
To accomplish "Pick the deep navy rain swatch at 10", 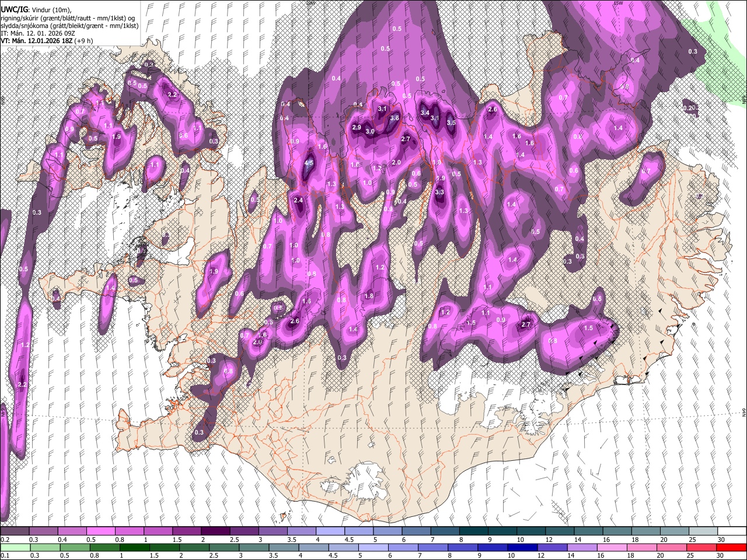I will pyautogui.click(x=523, y=548).
